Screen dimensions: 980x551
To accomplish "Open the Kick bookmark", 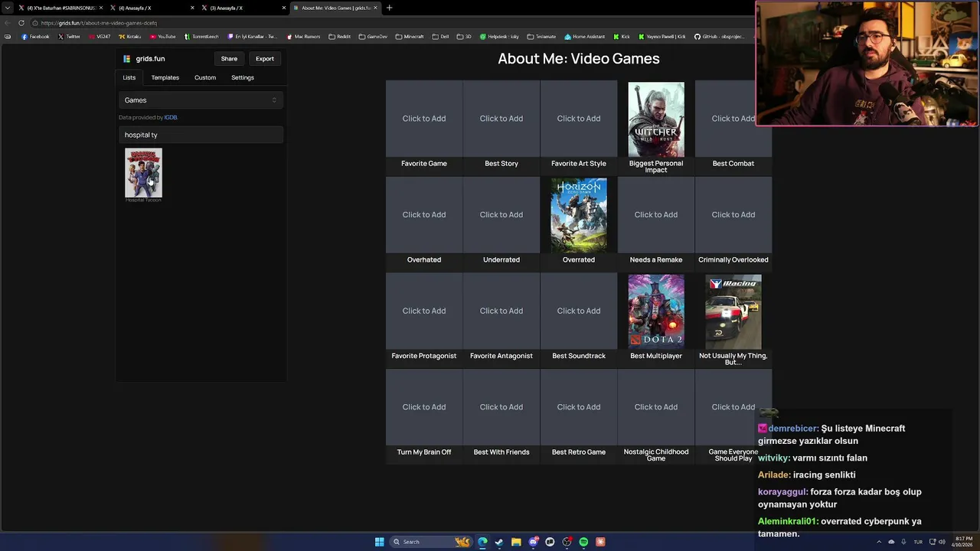I will coord(621,37).
